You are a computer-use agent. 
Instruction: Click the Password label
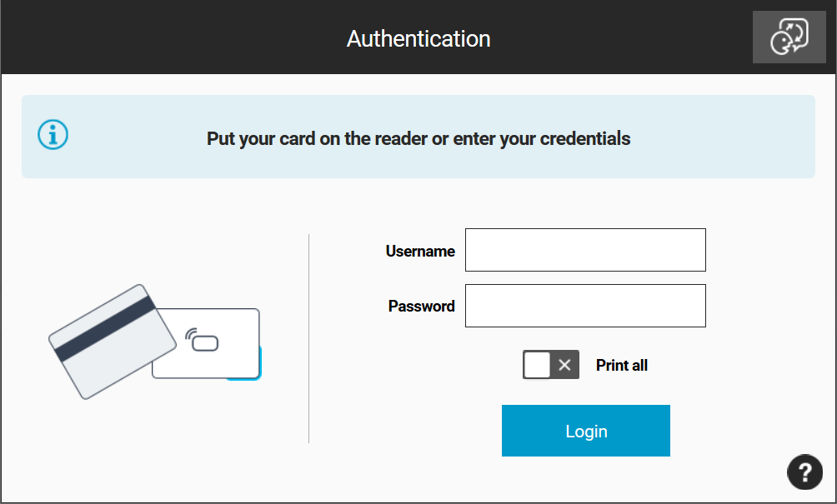[x=421, y=306]
